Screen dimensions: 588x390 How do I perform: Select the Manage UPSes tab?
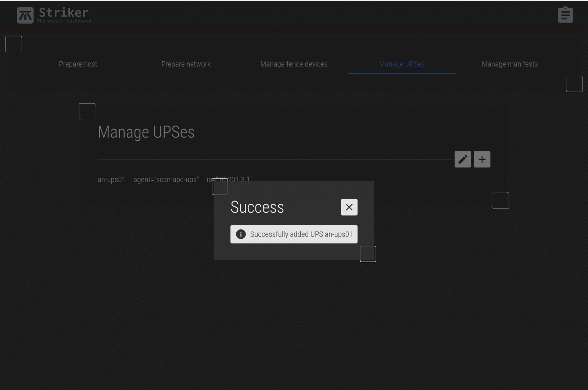tap(402, 64)
